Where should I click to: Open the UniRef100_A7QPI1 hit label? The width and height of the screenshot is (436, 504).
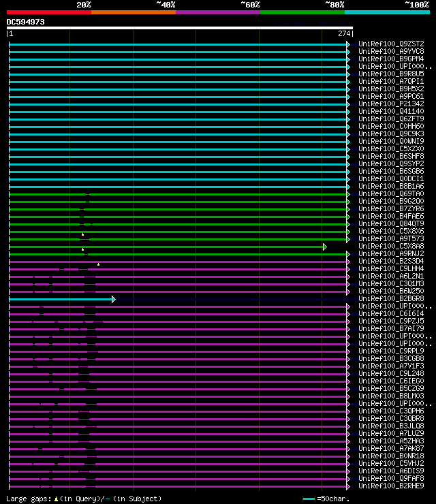[391, 81]
